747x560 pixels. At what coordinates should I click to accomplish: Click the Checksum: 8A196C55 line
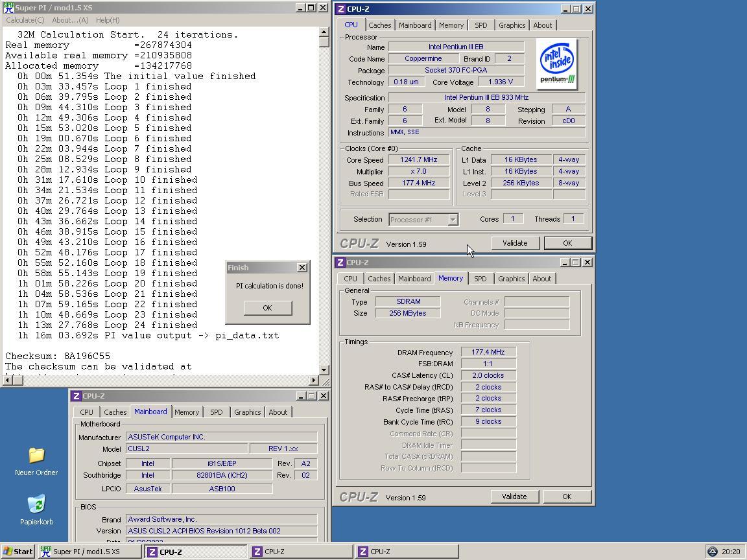point(58,356)
